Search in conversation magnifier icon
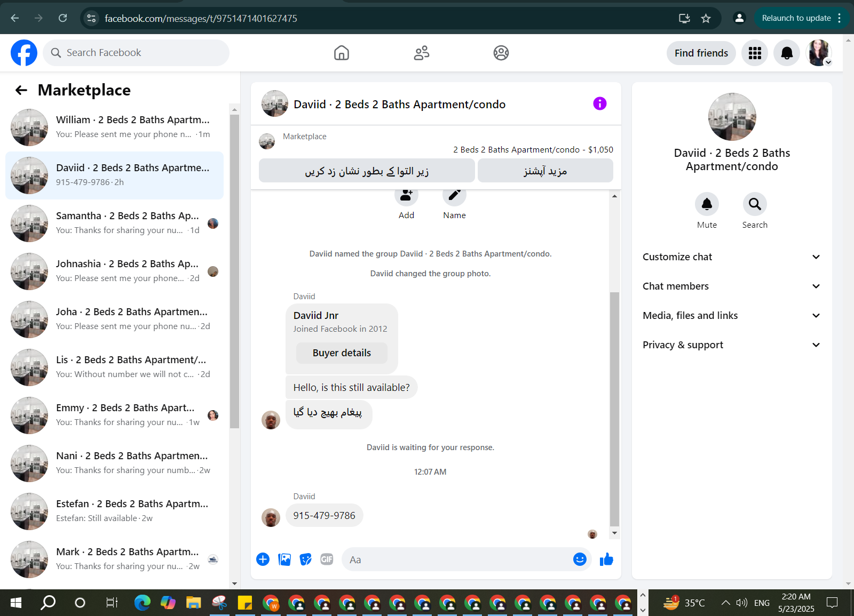 click(x=755, y=204)
